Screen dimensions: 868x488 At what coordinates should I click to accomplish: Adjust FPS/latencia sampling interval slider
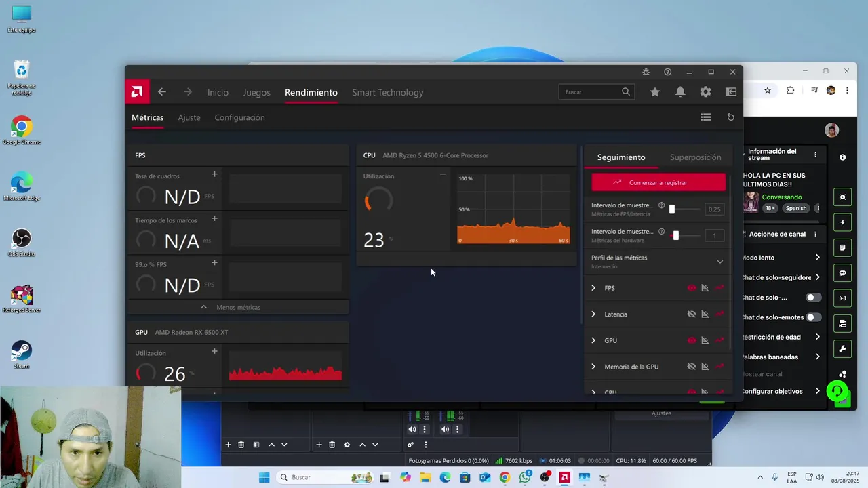[672, 209]
